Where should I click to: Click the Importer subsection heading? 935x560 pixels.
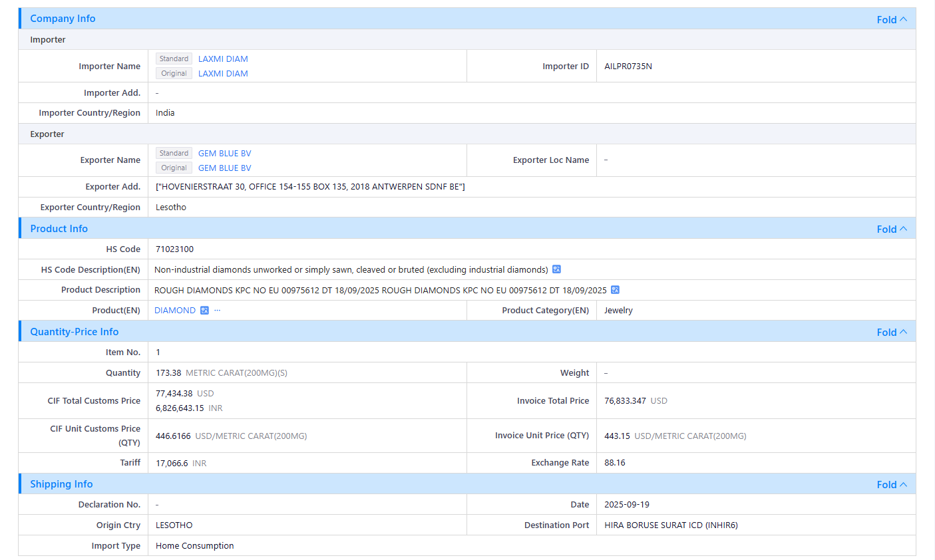48,40
